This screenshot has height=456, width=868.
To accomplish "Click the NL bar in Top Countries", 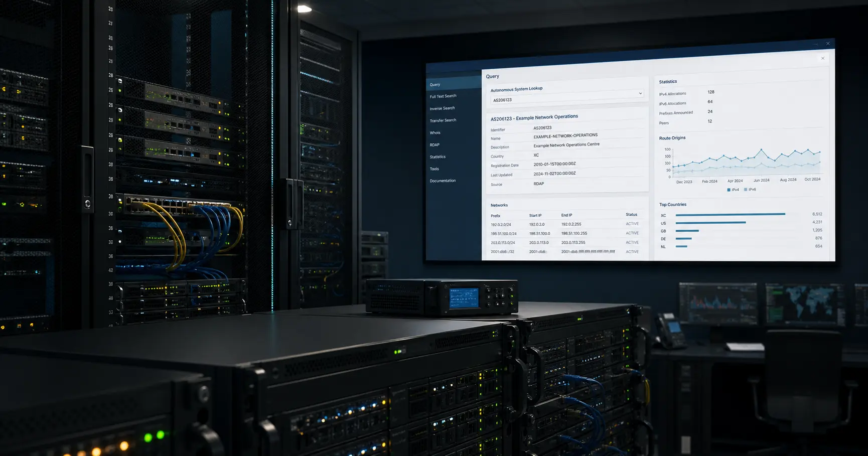I will coord(681,246).
